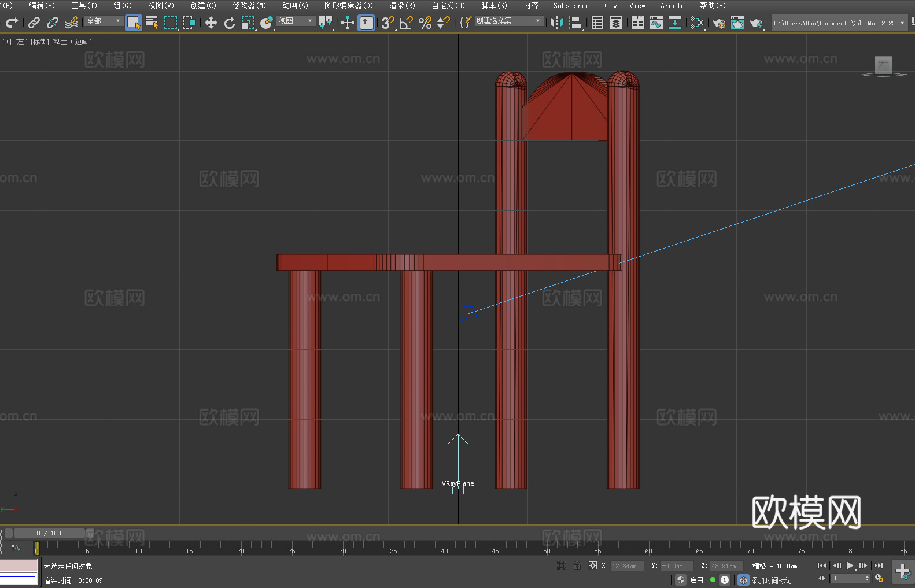This screenshot has width=915, height=588.
Task: Open the 视图 reference coordinate dropdown
Action: coord(296,21)
